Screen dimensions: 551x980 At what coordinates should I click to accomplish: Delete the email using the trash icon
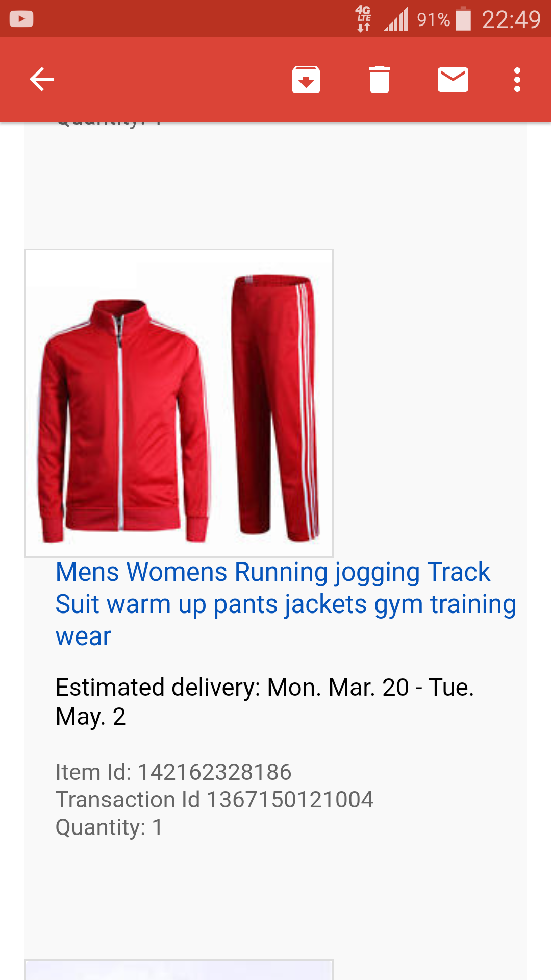[x=380, y=80]
